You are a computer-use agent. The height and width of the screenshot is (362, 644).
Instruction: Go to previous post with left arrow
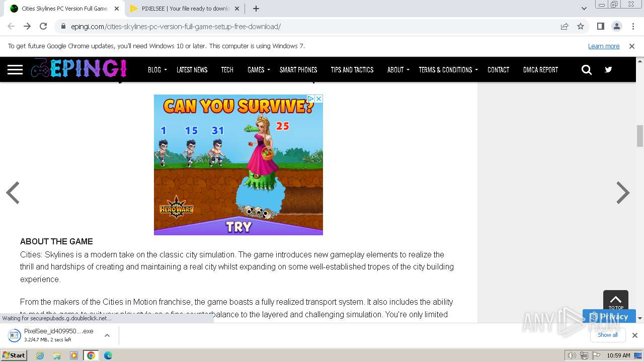(x=13, y=193)
